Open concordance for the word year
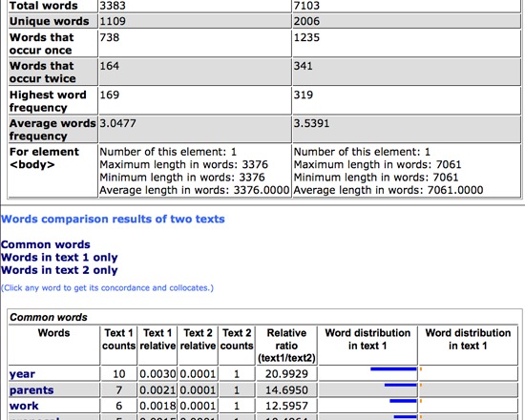 pyautogui.click(x=22, y=374)
